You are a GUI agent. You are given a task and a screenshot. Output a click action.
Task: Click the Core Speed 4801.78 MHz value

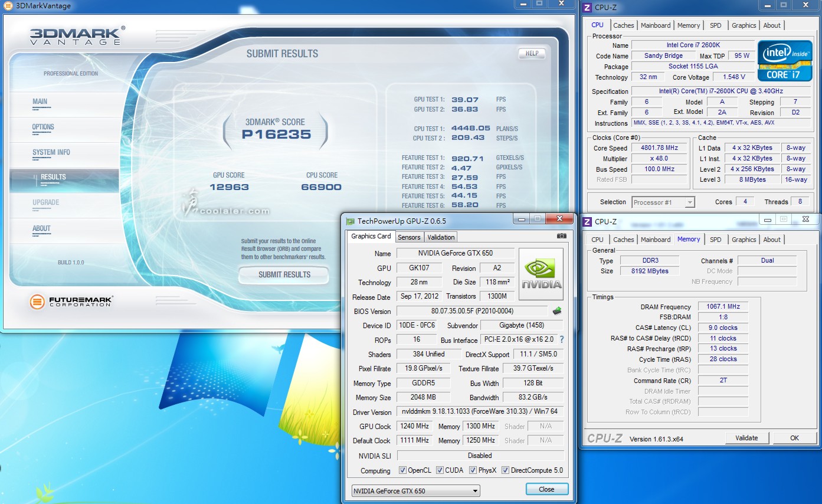(660, 148)
